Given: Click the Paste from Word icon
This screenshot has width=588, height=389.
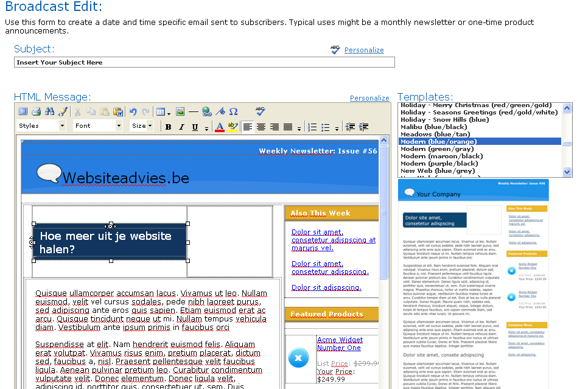Looking at the screenshot, I should pyautogui.click(x=118, y=111).
